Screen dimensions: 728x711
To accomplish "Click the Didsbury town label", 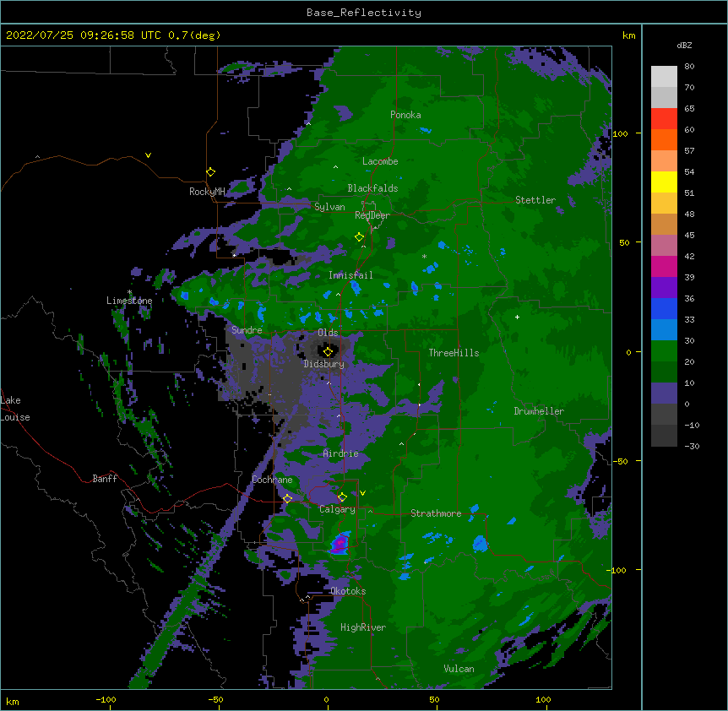I will pyautogui.click(x=324, y=364).
